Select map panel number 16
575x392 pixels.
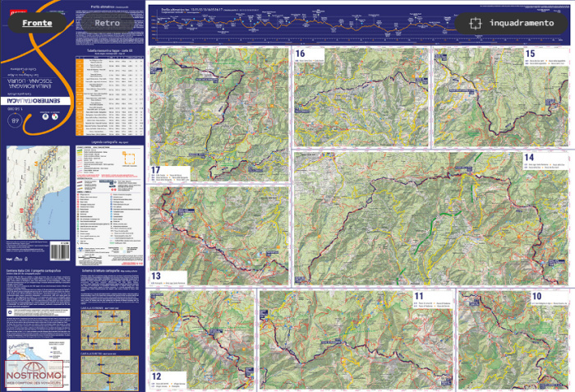coord(361,97)
